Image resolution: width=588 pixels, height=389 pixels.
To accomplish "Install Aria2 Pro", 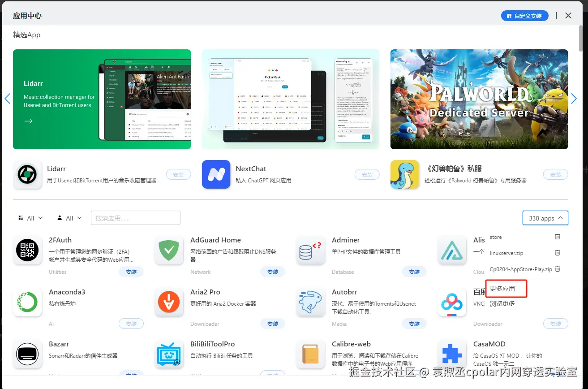I will click(273, 324).
